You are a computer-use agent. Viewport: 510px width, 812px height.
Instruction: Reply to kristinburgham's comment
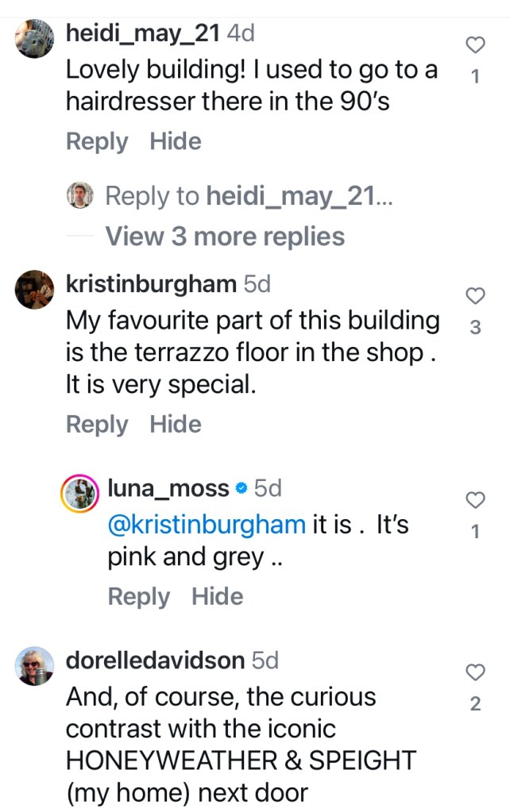96,424
